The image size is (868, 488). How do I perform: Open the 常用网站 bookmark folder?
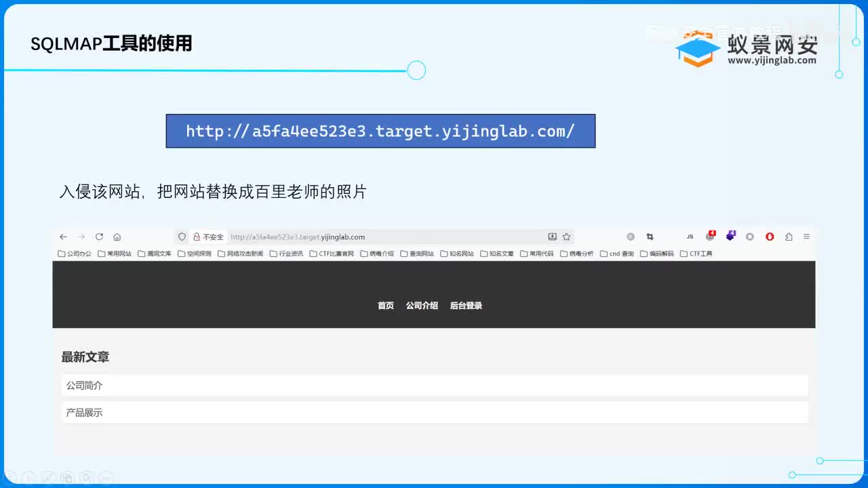tap(115, 253)
